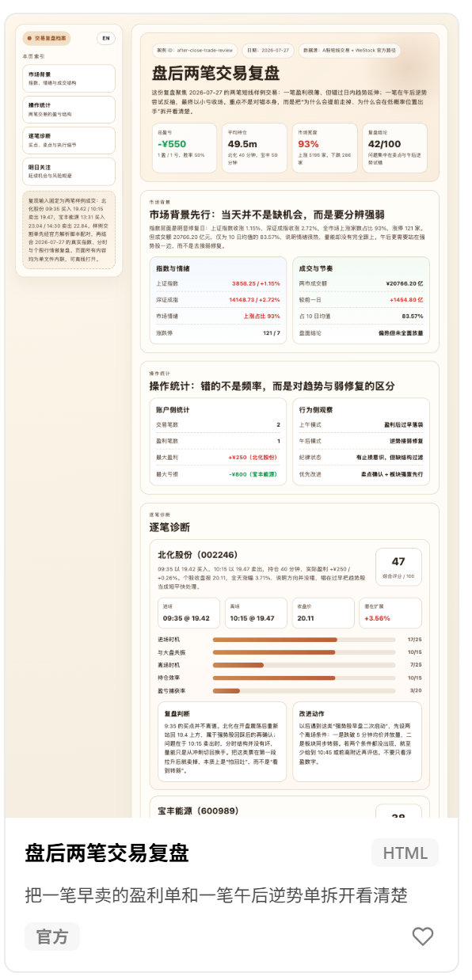Click the 改进动作 note card
The width and height of the screenshot is (472, 980).
click(x=357, y=742)
